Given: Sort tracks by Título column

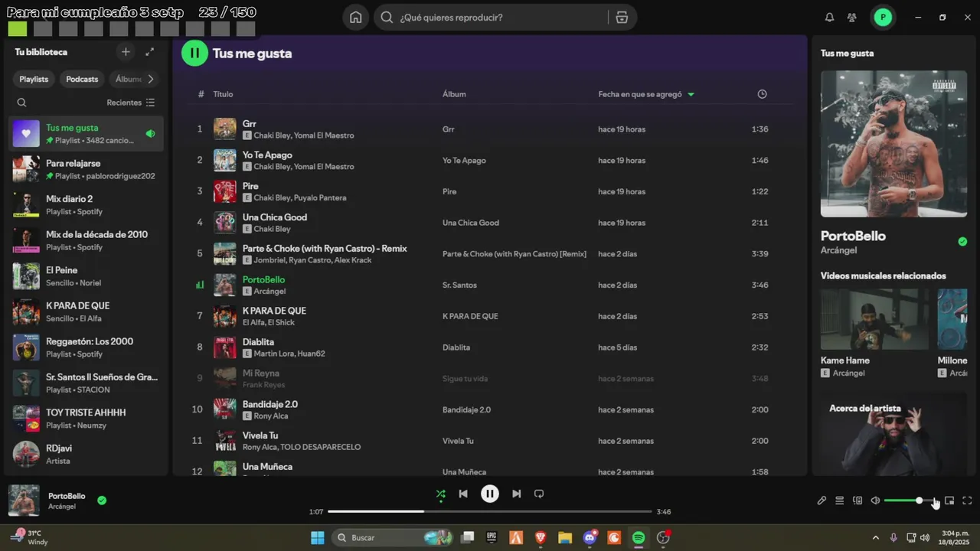Looking at the screenshot, I should (223, 94).
